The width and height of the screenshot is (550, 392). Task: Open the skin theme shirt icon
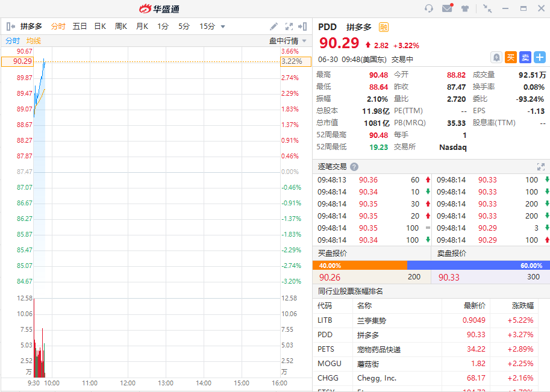tap(465, 8)
